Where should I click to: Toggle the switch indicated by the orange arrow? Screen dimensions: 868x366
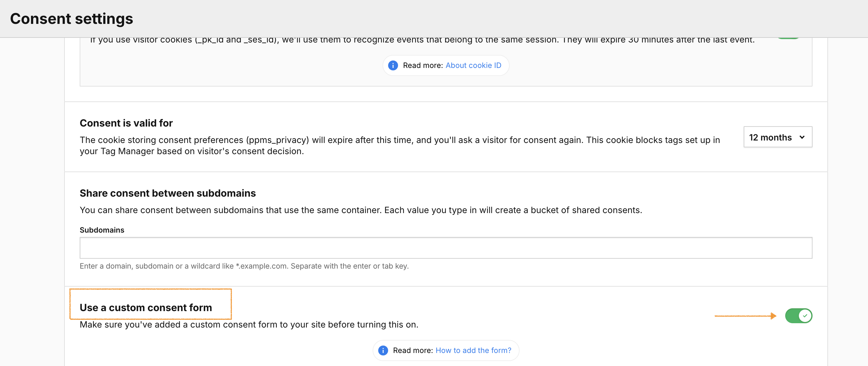799,315
